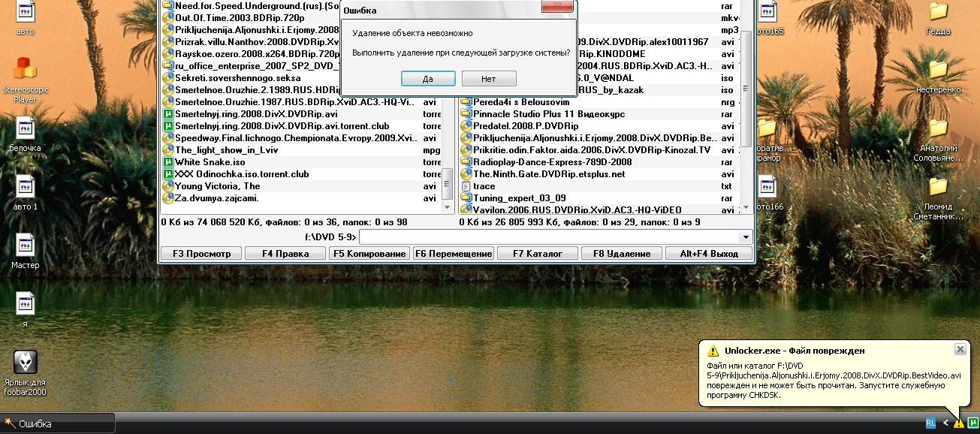Click the F5 Копирование button
The height and width of the screenshot is (434, 980).
369,254
